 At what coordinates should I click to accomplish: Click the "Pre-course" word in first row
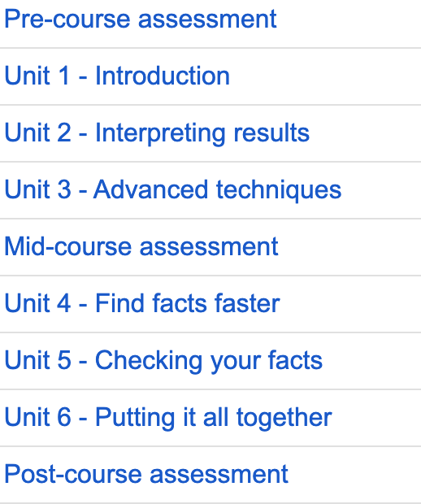click(67, 20)
